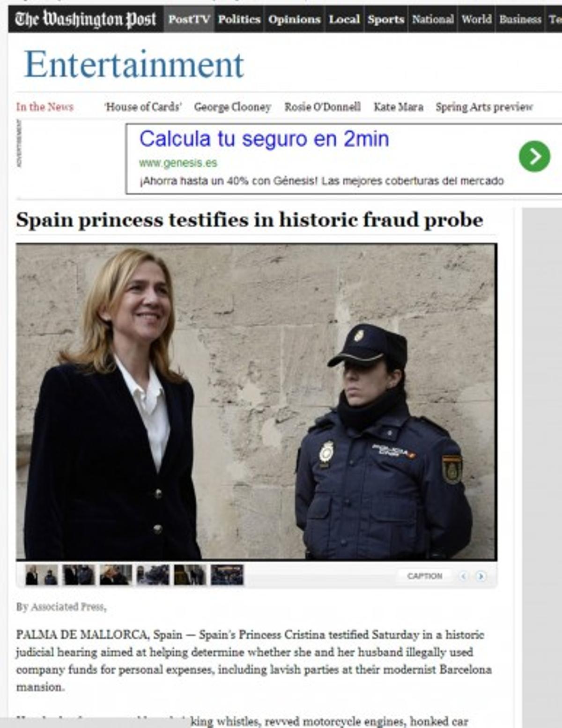Select the sixth gallery thumbnail
This screenshot has height=728, width=562.
click(227, 575)
